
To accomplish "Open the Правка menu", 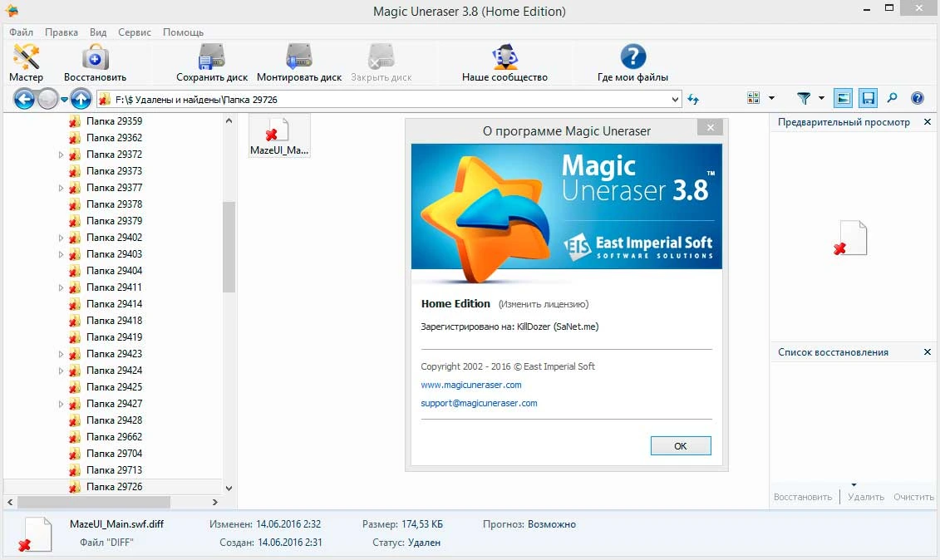I will [62, 32].
